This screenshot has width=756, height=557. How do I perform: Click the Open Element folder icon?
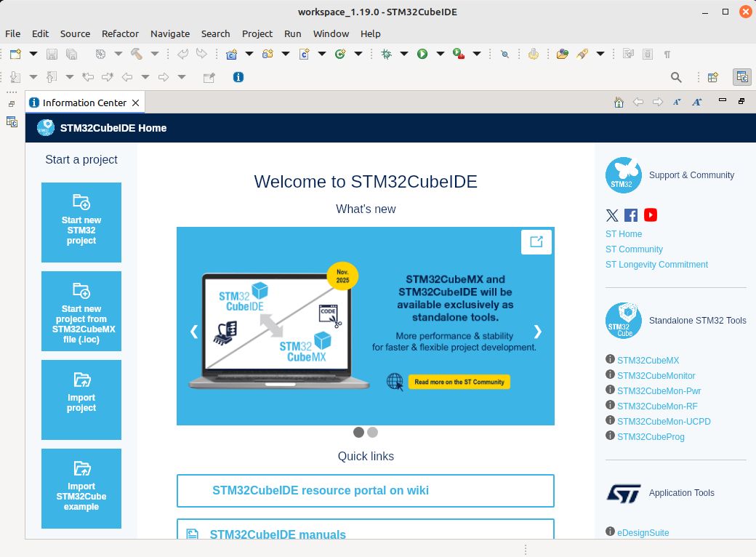[562, 54]
